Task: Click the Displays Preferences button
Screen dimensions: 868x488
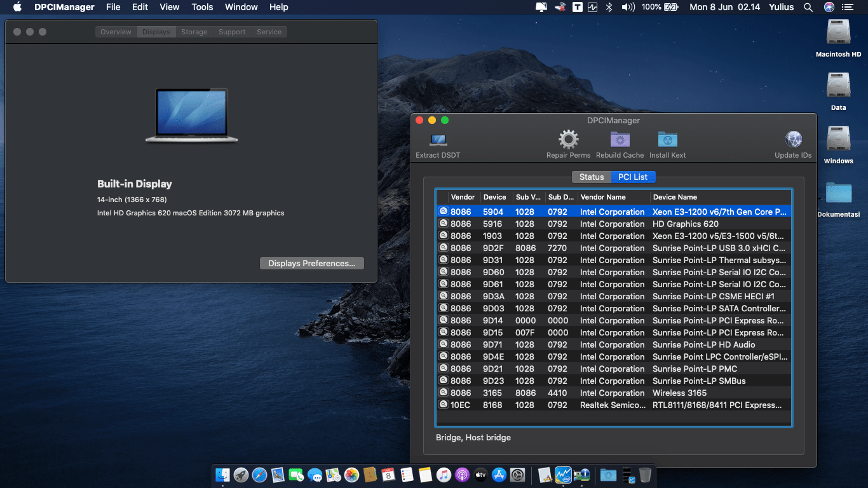Action: pyautogui.click(x=311, y=263)
